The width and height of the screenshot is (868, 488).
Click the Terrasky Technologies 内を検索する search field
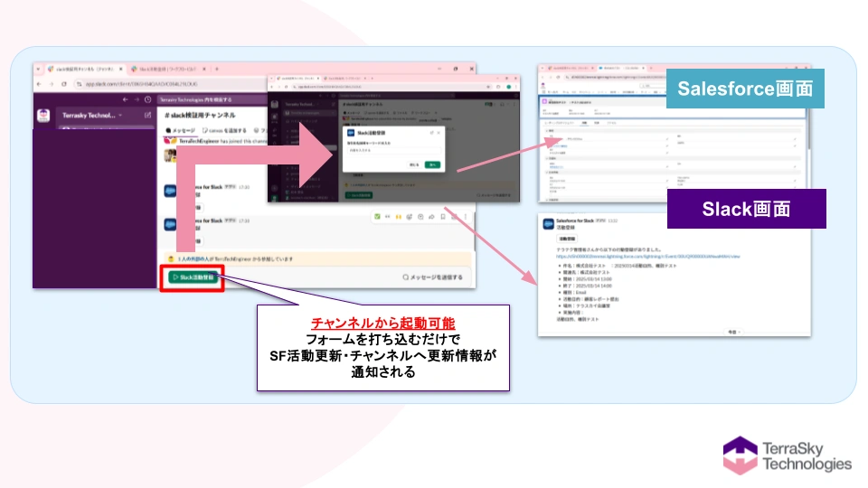coord(212,99)
